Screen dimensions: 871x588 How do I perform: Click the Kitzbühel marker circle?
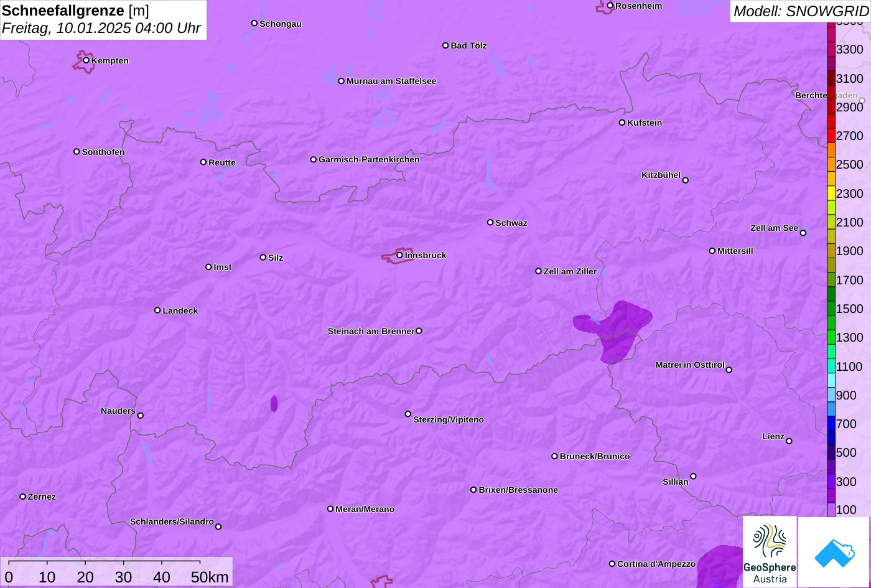[x=686, y=180]
